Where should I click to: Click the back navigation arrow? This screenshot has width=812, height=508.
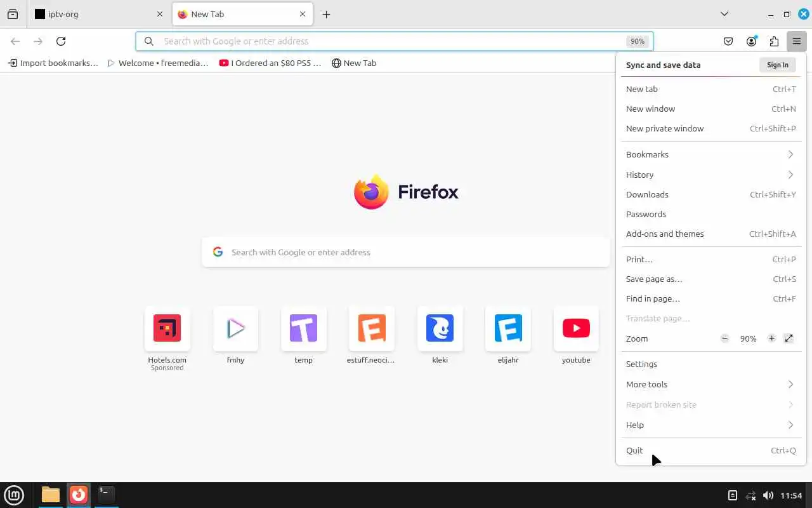(x=15, y=41)
